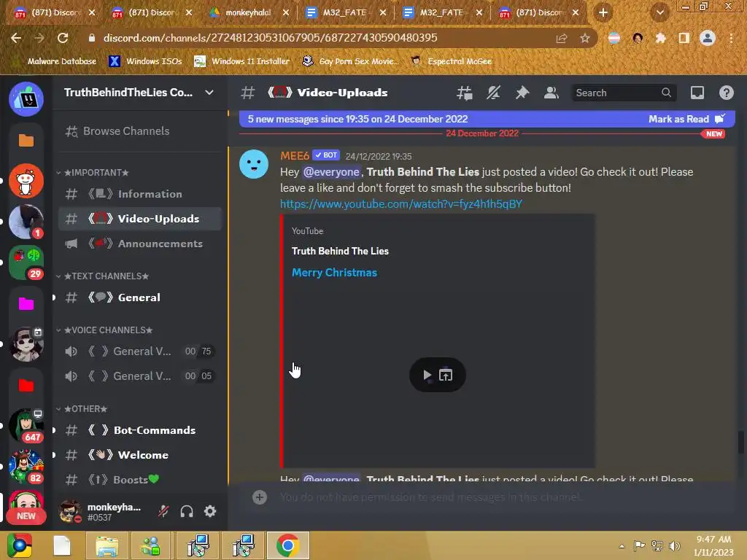Open the Announcements channel
This screenshot has height=560, width=747.
pos(139,244)
